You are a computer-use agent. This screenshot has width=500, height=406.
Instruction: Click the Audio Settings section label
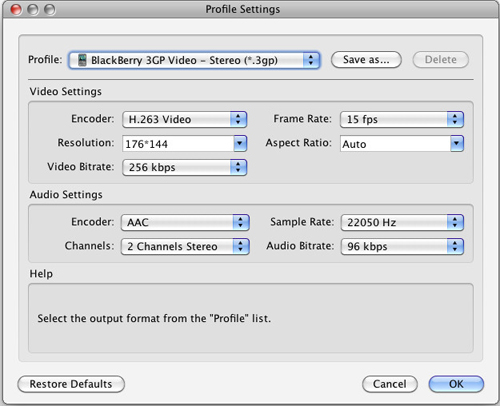pyautogui.click(x=66, y=194)
